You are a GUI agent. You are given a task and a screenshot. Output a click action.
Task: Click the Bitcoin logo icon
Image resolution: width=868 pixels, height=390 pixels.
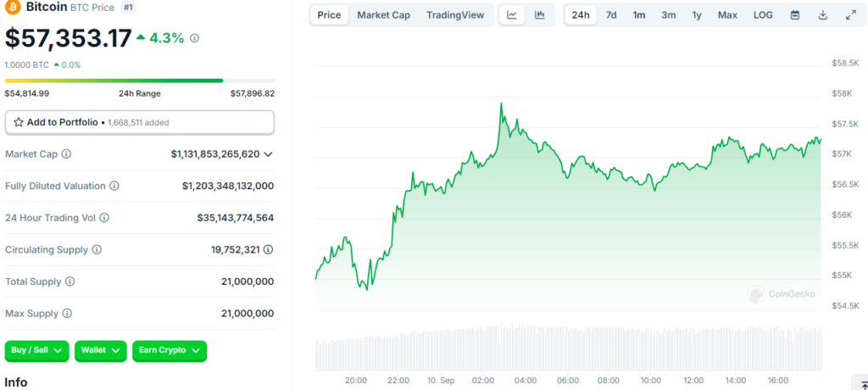tap(13, 8)
